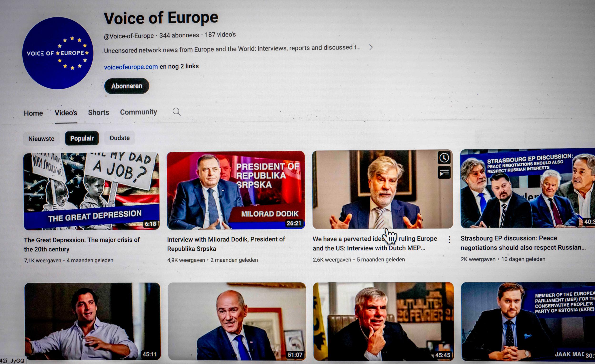The height and width of the screenshot is (364, 595).
Task: Open the Community tab
Action: [138, 112]
